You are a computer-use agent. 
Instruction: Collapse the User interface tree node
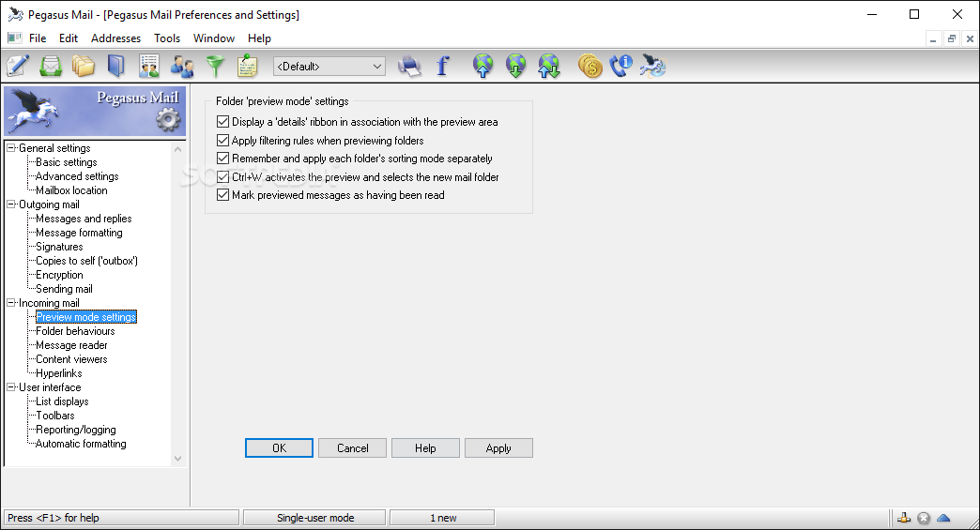point(10,387)
